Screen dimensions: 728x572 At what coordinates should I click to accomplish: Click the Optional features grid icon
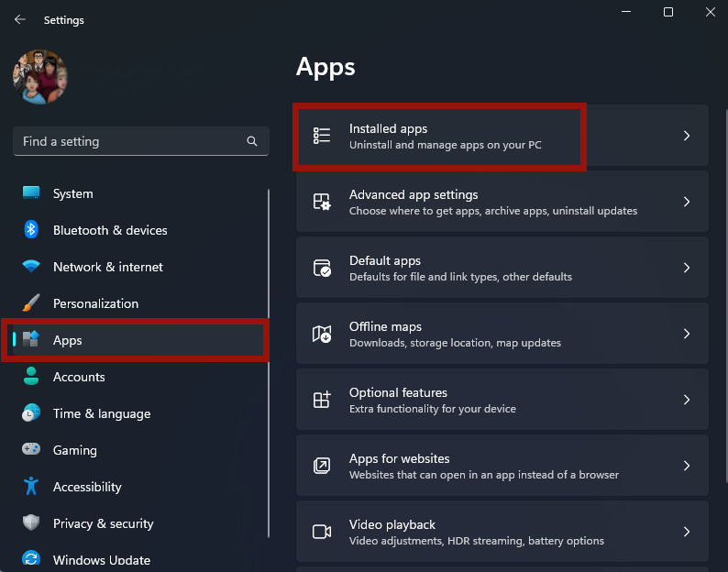pos(322,400)
